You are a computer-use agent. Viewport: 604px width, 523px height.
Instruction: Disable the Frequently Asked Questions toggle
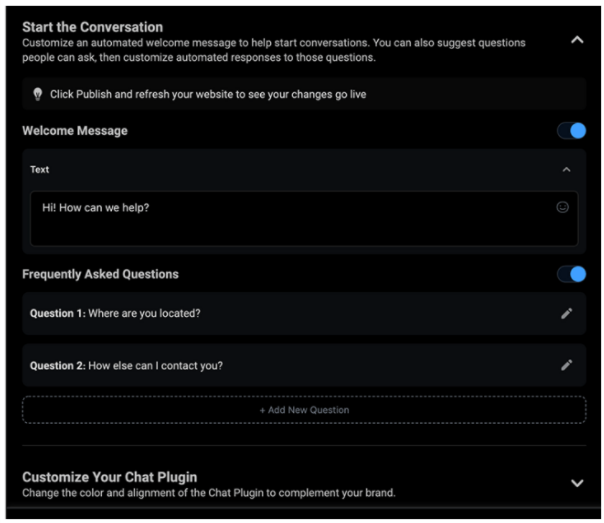(571, 274)
